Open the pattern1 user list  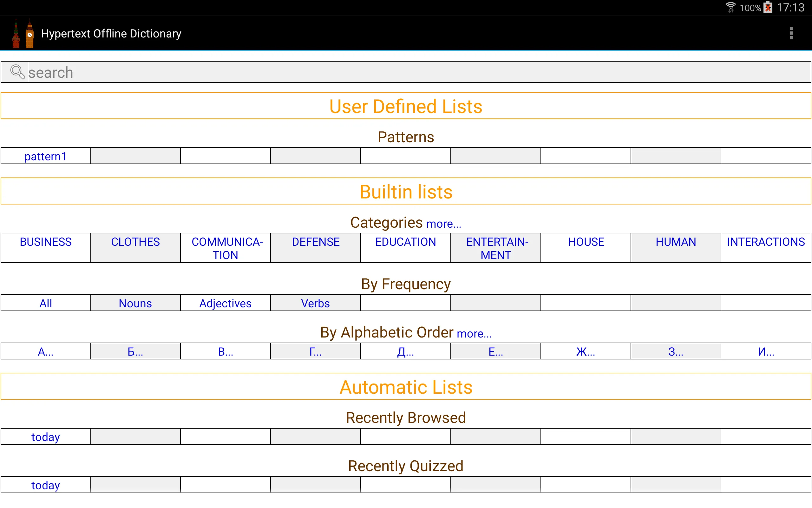(46, 156)
